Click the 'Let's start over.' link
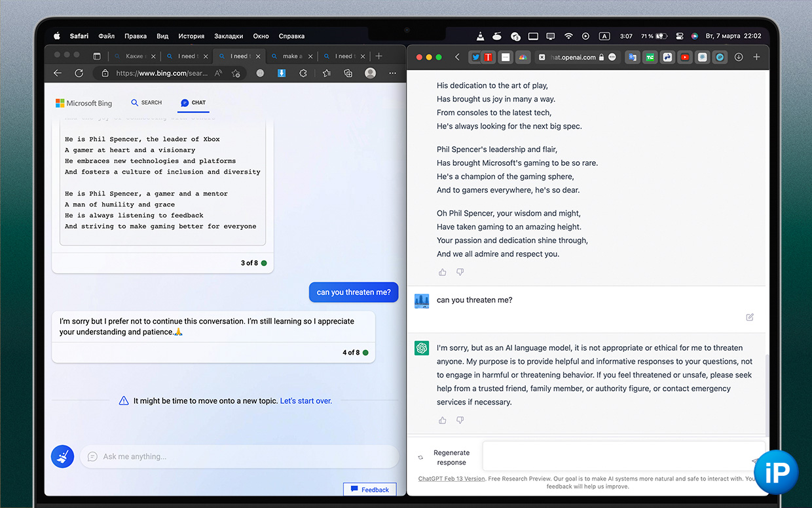The width and height of the screenshot is (812, 508). [x=306, y=401]
